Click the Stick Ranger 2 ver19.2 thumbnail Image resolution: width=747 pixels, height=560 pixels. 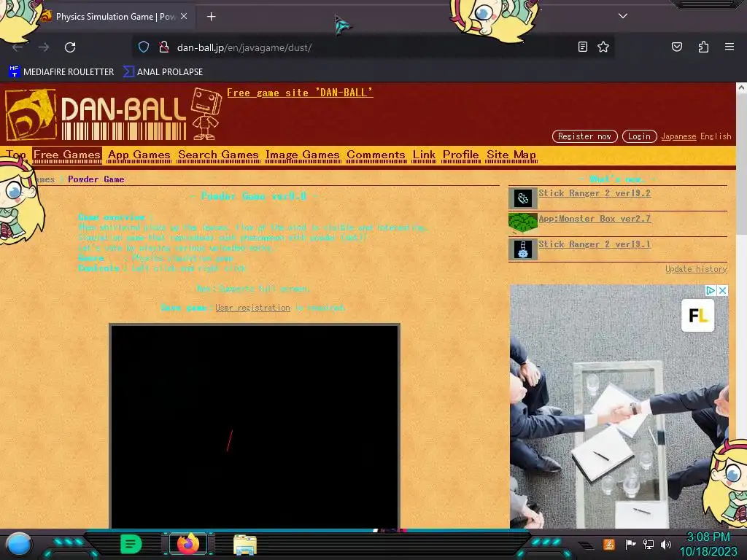tap(522, 198)
